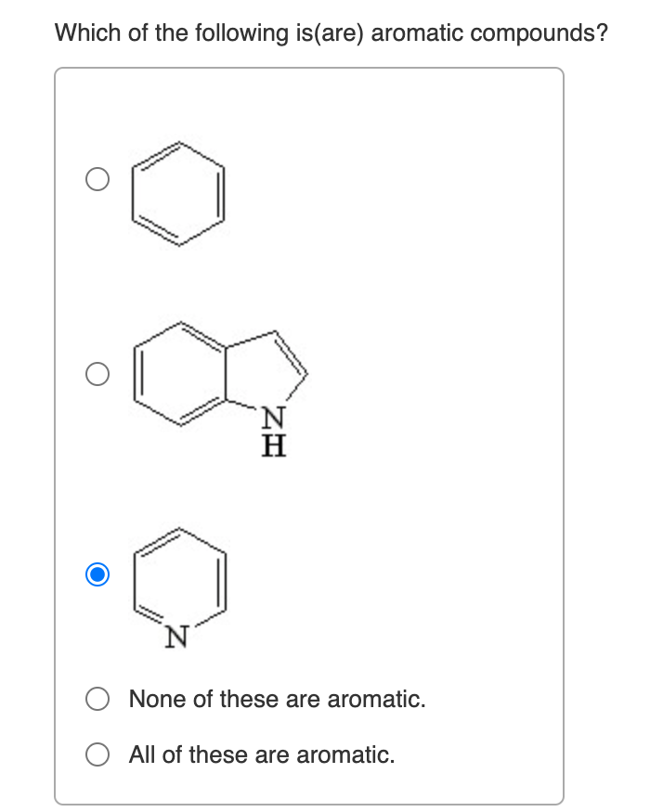The height and width of the screenshot is (812, 650).
Task: Select 'None of these are aromatic'
Action: tap(97, 699)
